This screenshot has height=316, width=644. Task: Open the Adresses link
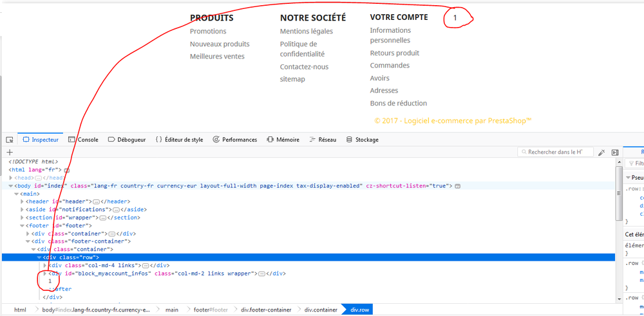click(384, 90)
